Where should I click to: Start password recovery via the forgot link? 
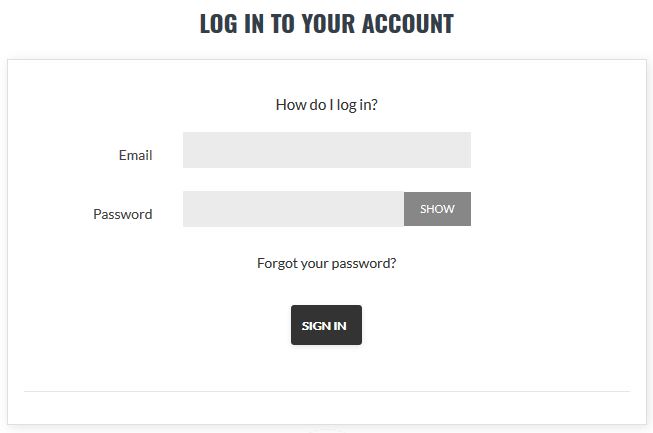point(326,264)
